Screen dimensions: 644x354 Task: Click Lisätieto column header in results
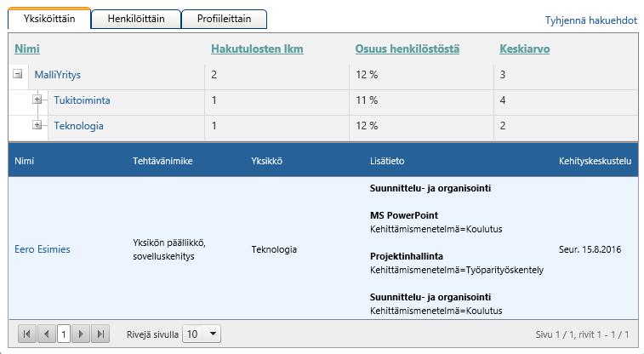[x=387, y=161]
